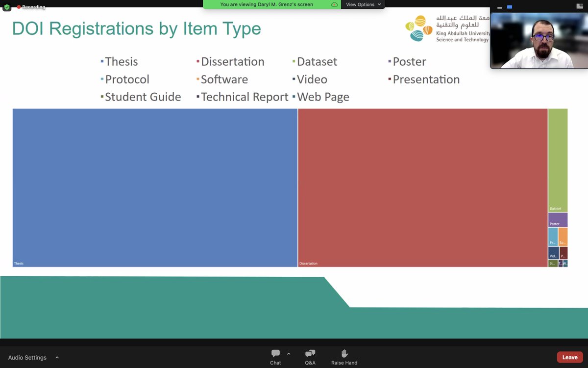588x368 pixels.
Task: Click the 'Software' legend entry
Action: [x=222, y=79]
